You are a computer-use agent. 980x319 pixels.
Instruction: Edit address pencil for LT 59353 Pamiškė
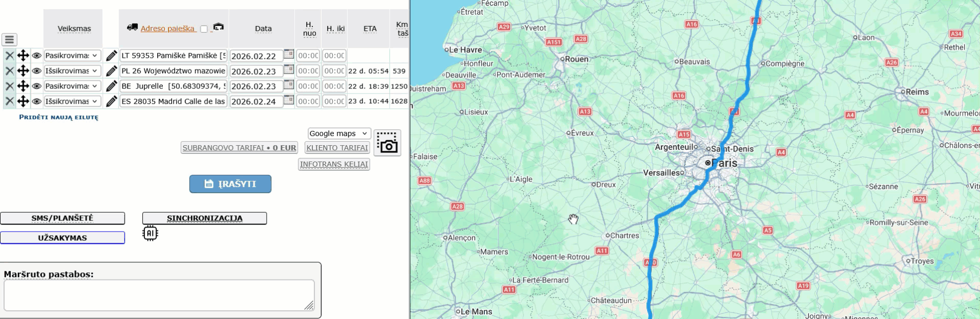click(111, 56)
